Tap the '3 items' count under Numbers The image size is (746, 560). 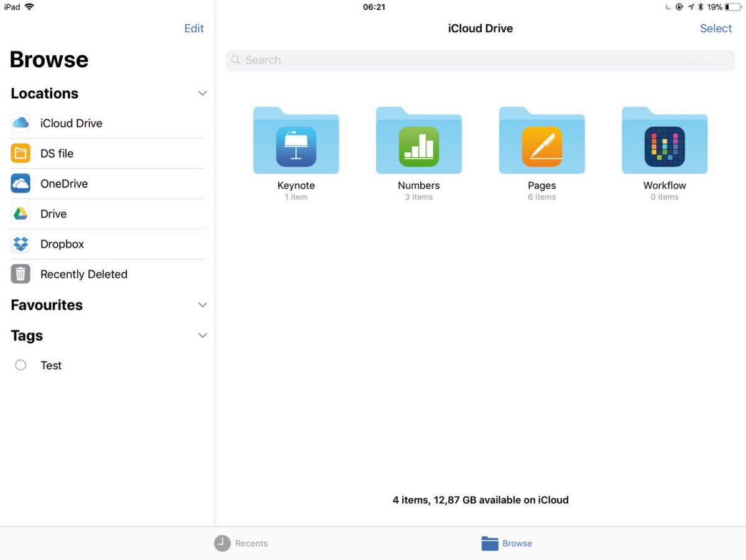pos(419,197)
